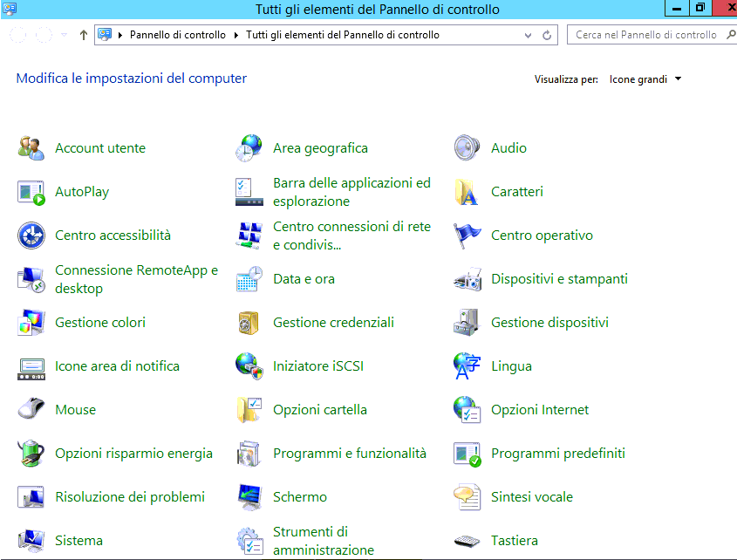Open the Centro operativo flag icon

tap(467, 236)
